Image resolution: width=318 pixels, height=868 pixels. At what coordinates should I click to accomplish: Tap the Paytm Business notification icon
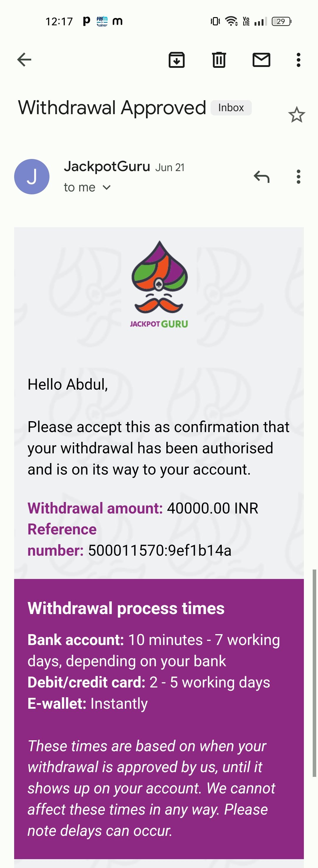point(102,22)
